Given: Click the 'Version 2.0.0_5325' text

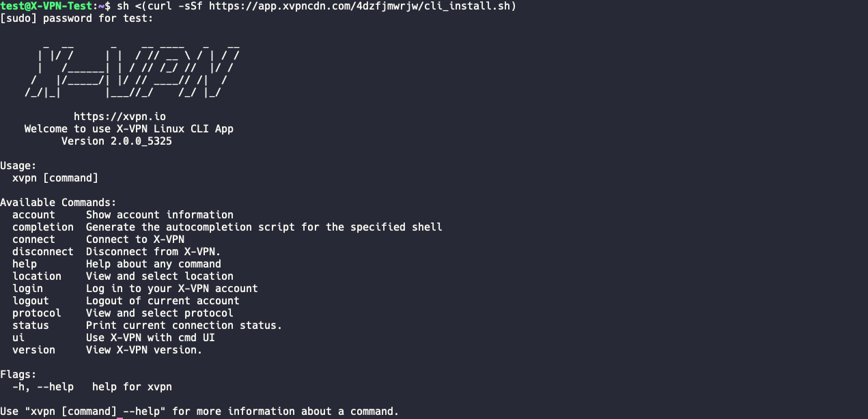Looking at the screenshot, I should (116, 141).
